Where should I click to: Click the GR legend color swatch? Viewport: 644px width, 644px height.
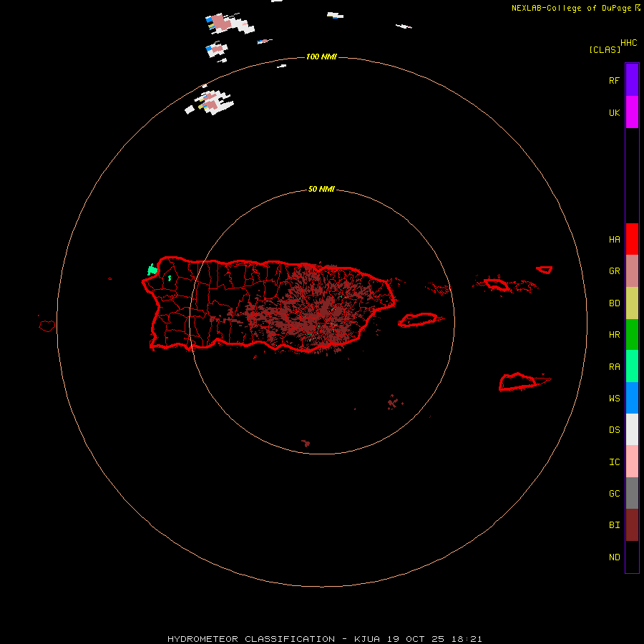point(632,271)
